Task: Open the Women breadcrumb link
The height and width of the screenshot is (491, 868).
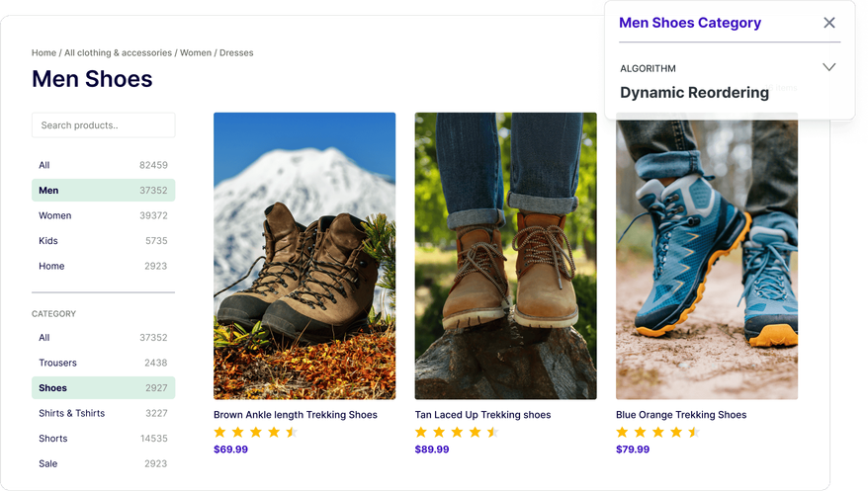Action: (196, 52)
